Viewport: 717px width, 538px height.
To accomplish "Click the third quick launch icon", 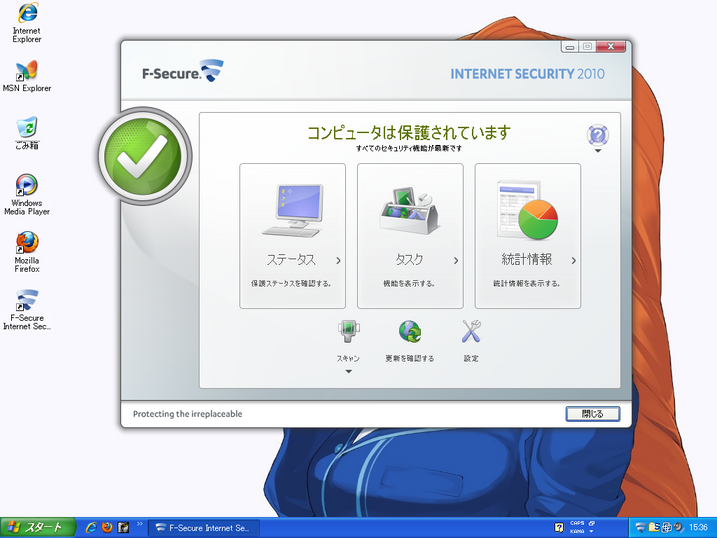I will tap(123, 527).
